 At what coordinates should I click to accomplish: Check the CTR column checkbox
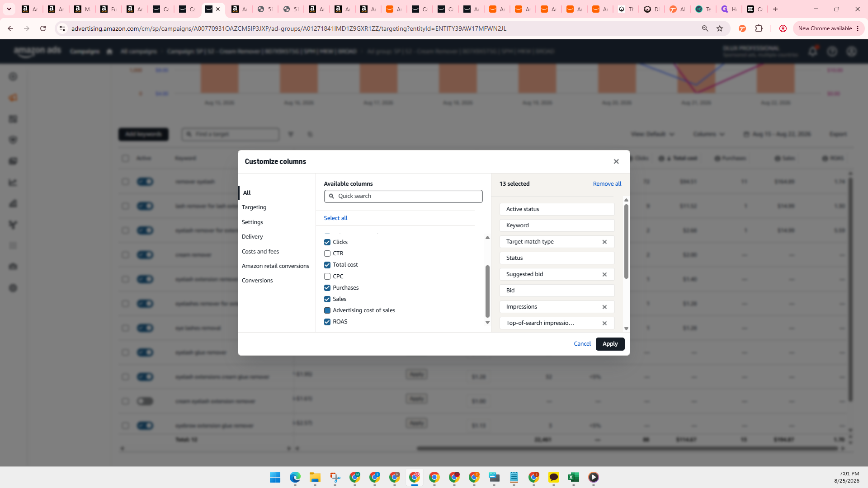(327, 253)
